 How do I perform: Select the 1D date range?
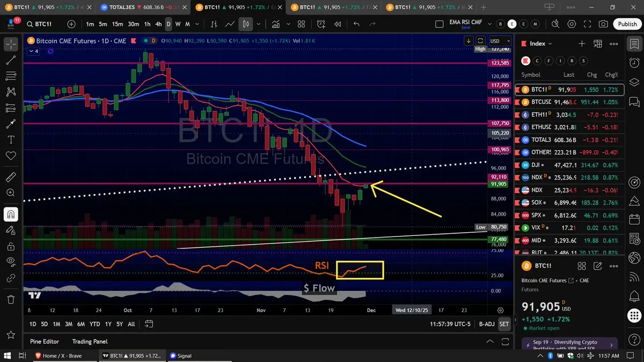33,324
